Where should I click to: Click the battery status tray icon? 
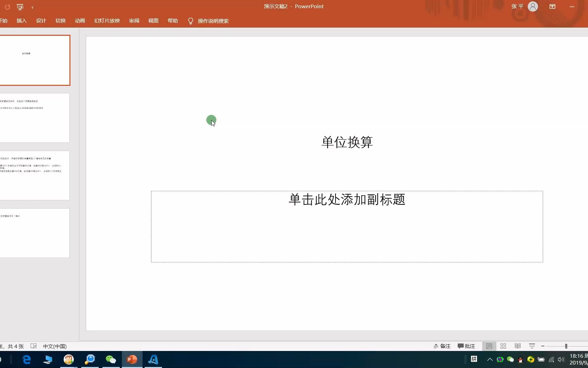click(541, 359)
